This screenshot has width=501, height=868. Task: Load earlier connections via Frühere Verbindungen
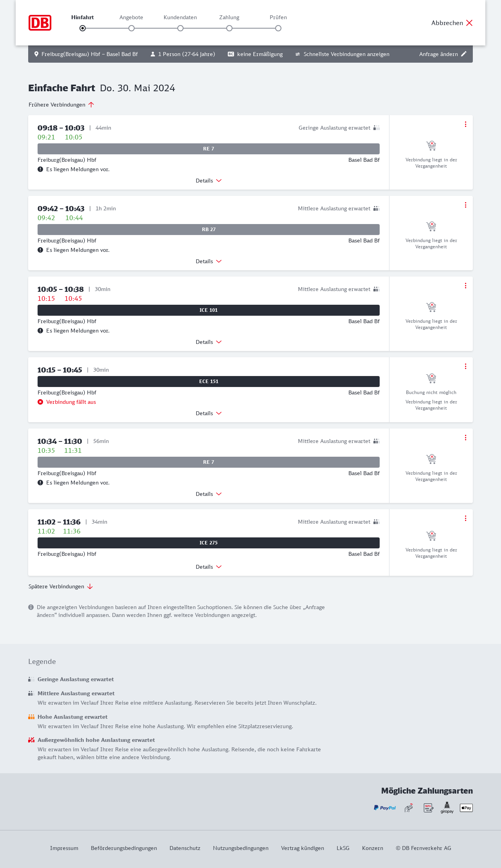click(x=61, y=105)
